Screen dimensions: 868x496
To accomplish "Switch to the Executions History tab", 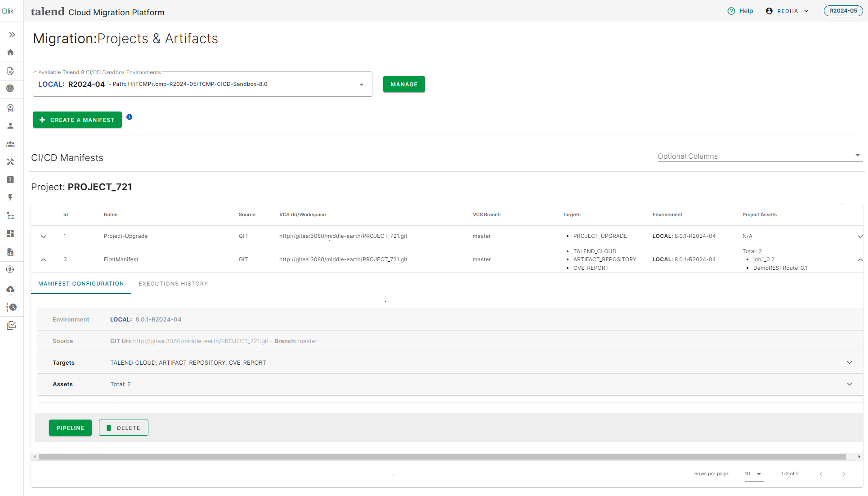I will click(173, 284).
